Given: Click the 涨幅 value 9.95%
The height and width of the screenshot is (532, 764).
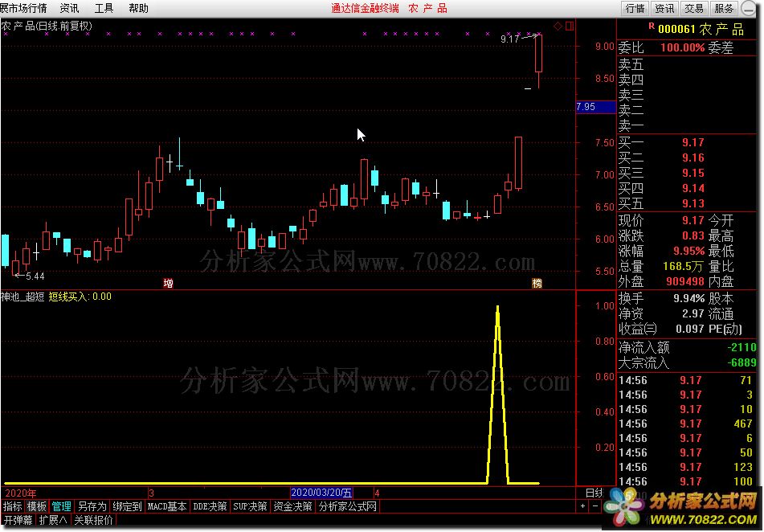Looking at the screenshot, I should [x=689, y=251].
